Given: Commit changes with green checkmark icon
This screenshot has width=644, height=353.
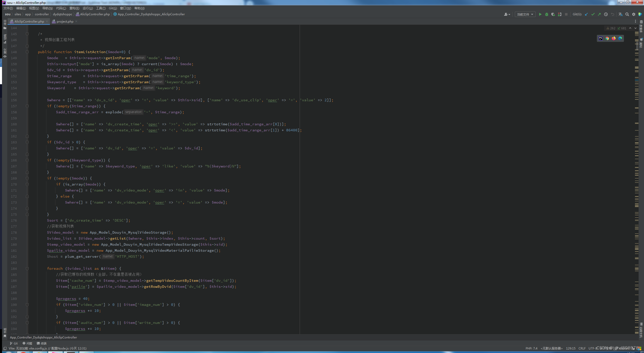Looking at the screenshot, I should (593, 14).
